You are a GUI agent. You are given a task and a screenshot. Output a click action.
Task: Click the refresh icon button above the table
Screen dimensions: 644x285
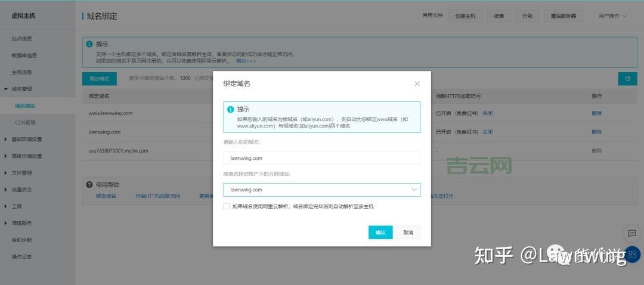pos(627,79)
